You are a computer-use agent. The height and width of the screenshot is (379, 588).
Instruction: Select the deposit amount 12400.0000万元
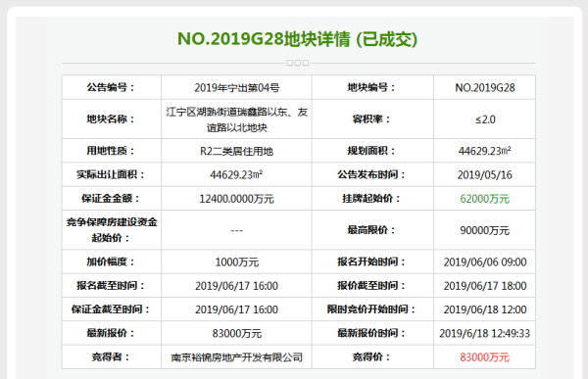point(236,199)
